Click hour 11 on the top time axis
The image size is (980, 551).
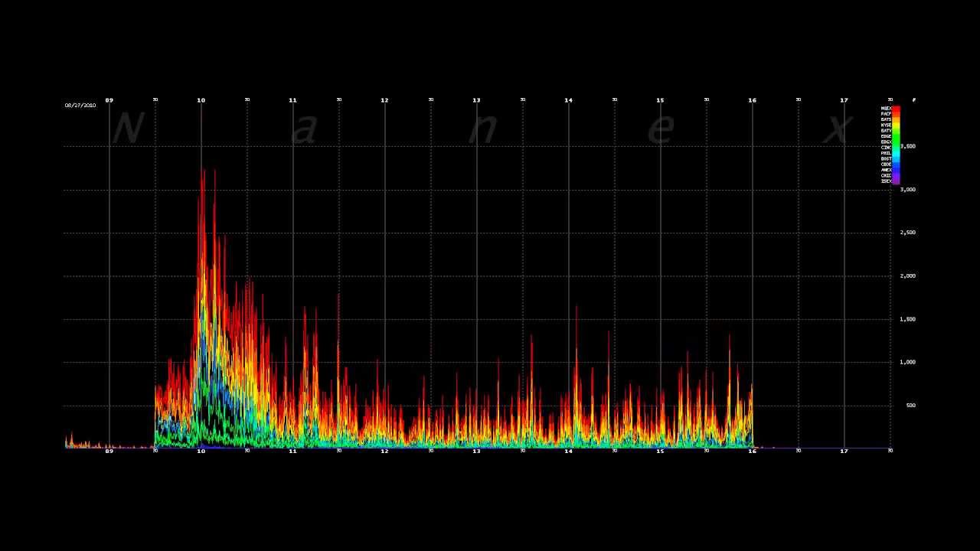pyautogui.click(x=293, y=100)
